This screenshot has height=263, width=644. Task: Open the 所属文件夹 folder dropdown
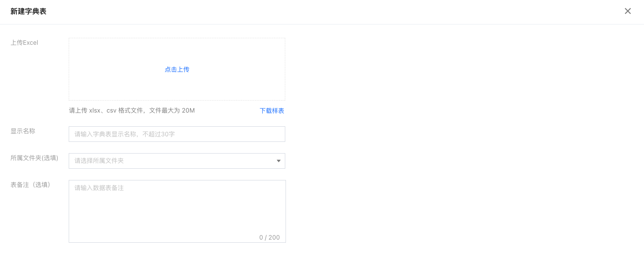177,161
